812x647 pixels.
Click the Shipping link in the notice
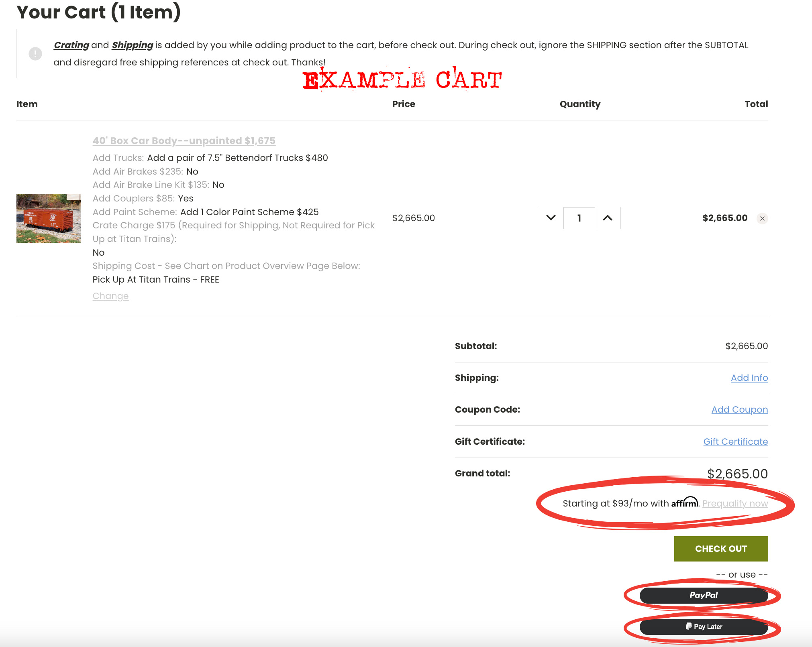(x=132, y=45)
